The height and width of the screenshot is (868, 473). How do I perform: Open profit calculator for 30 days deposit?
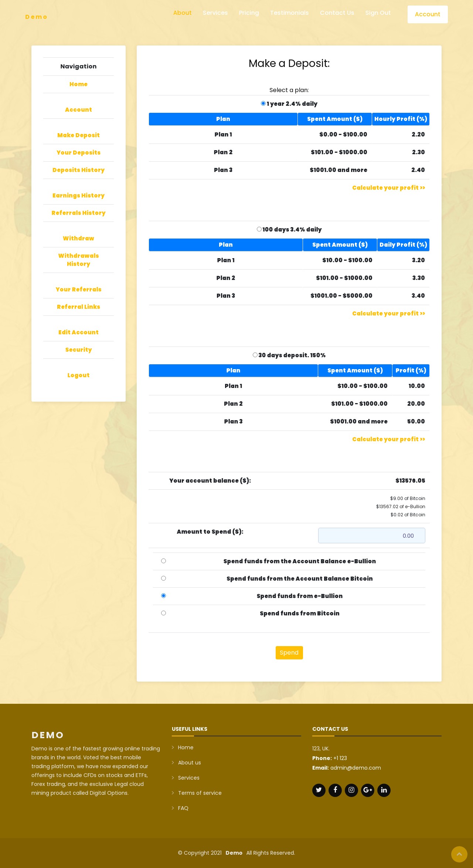pos(388,439)
